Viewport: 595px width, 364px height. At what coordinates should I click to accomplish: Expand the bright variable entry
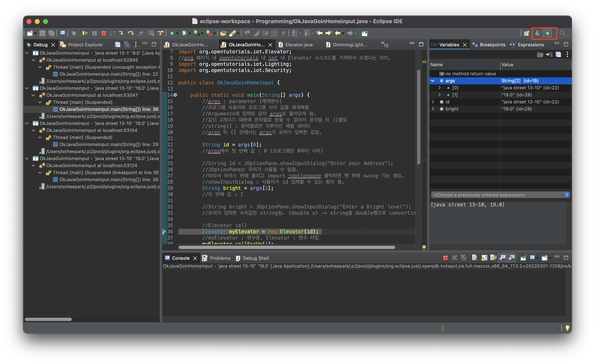click(433, 109)
